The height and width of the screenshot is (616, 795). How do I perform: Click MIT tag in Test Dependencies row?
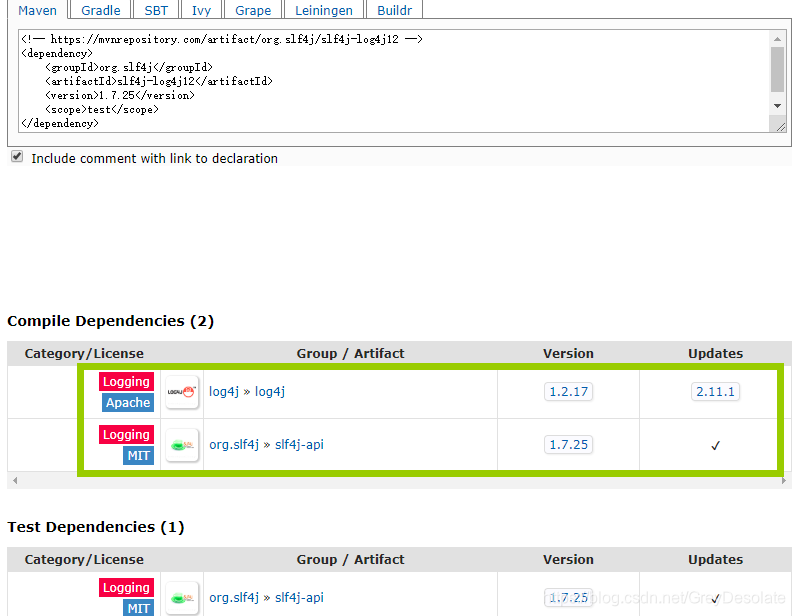(138, 608)
